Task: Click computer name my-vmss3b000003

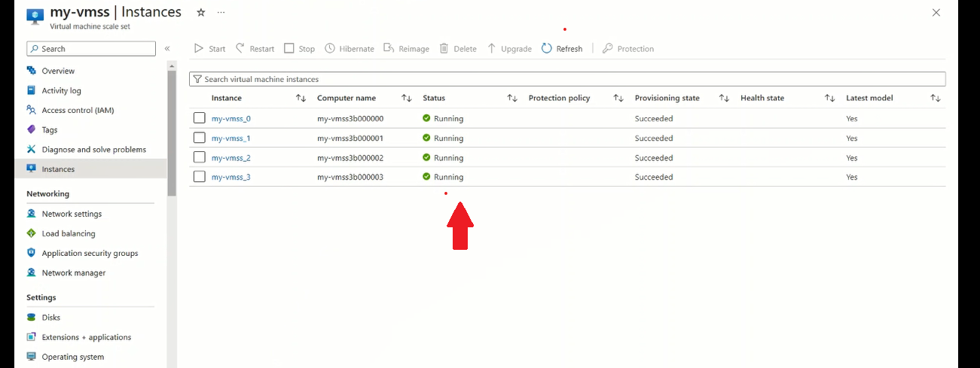Action: tap(350, 178)
